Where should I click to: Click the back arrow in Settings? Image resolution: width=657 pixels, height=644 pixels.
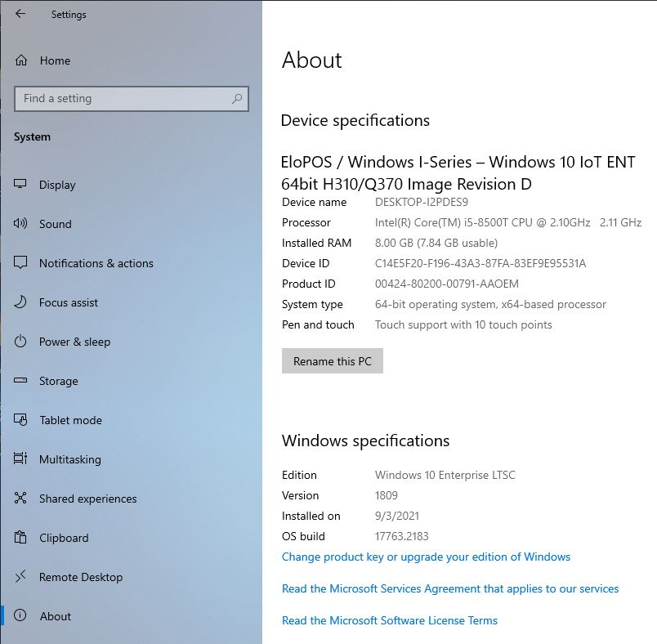(20, 14)
